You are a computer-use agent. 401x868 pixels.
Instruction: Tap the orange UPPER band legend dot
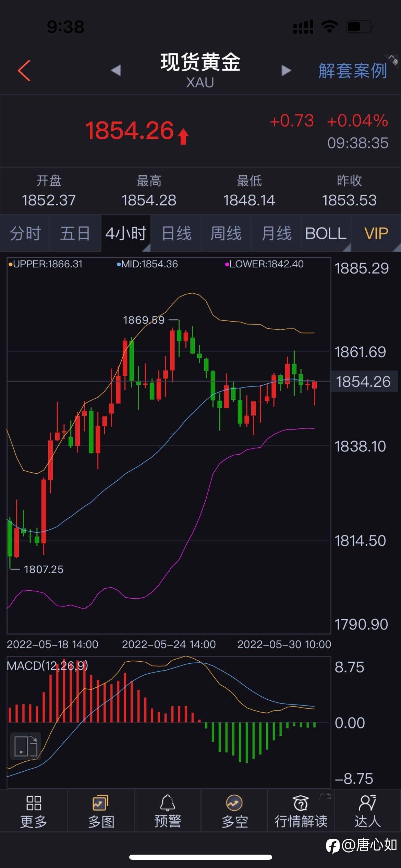click(x=10, y=264)
